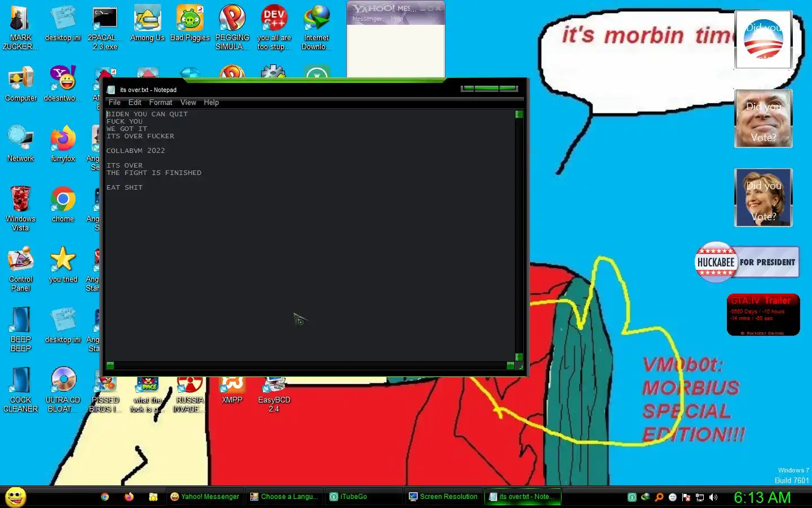Open Notepad Edit menu
Screen dimensions: 812x508
135,102
